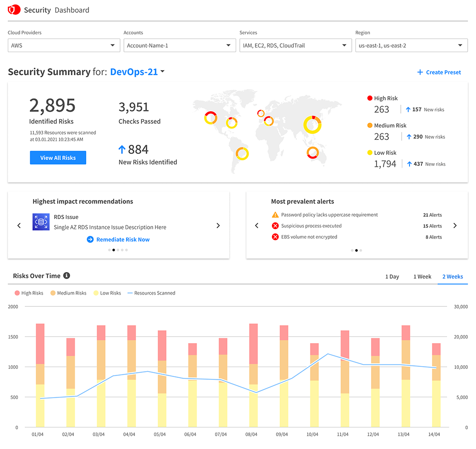Toggle Resources Scanned line legend
Image resolution: width=476 pixels, height=449 pixels.
click(151, 293)
